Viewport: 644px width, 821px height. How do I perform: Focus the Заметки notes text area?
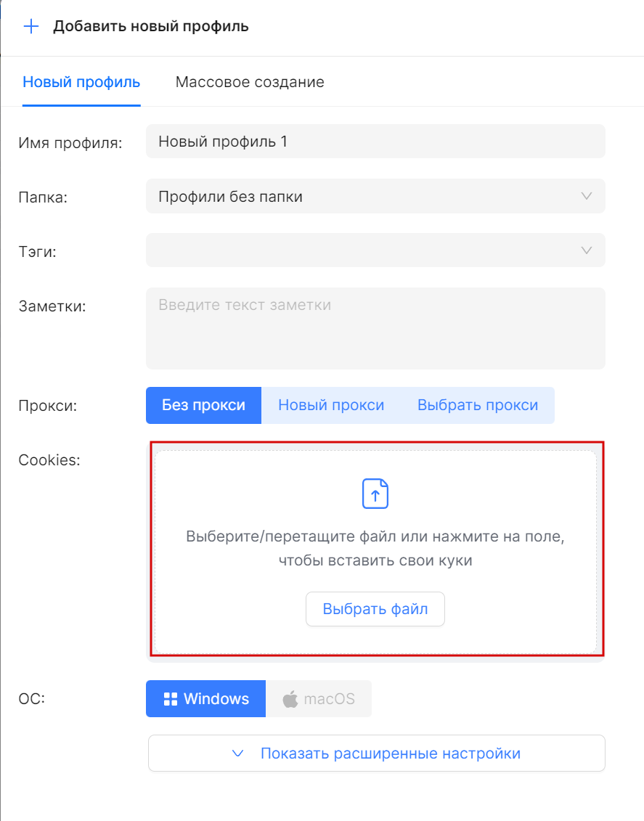pos(375,328)
